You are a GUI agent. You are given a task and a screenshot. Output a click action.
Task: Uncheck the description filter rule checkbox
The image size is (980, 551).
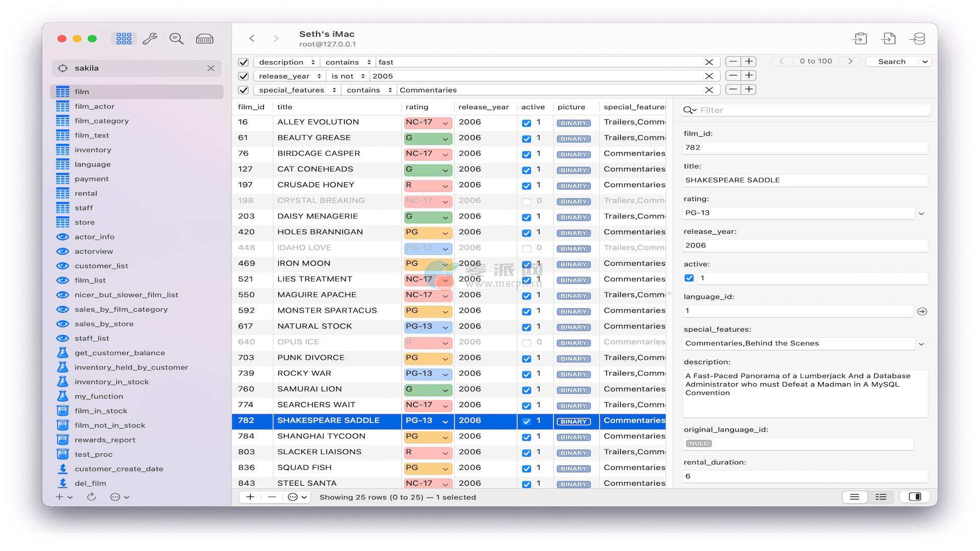coord(243,62)
